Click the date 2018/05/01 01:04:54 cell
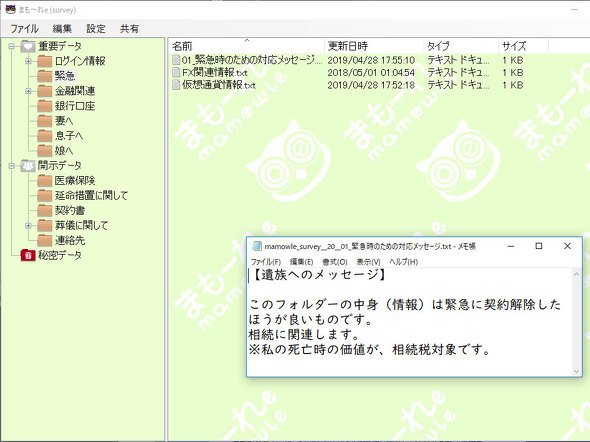This screenshot has height=442, width=590. point(371,73)
